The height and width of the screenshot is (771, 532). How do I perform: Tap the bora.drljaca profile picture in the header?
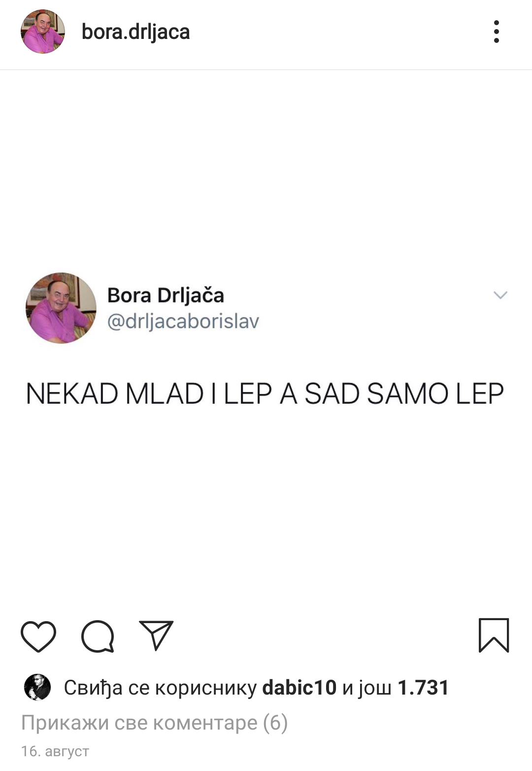point(43,32)
